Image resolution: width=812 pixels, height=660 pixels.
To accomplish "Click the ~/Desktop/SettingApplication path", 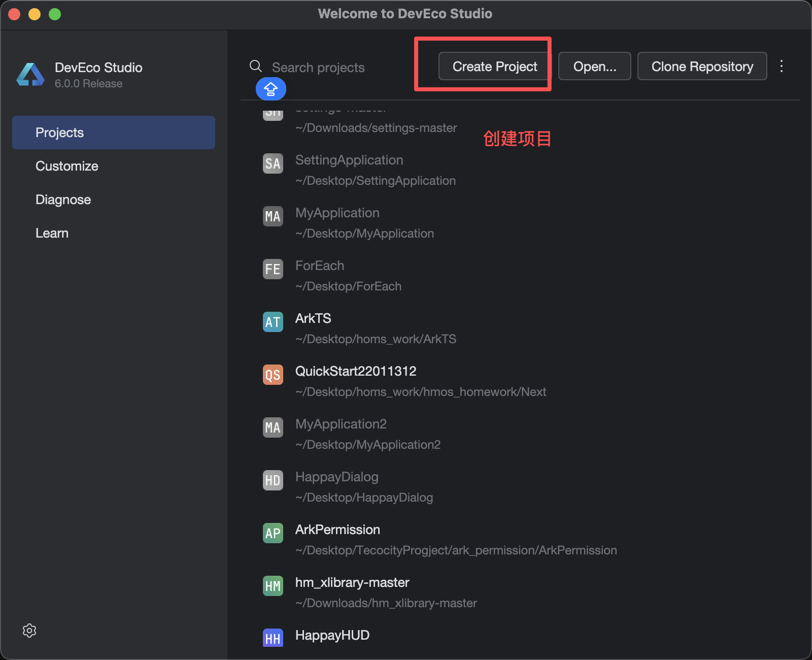I will [376, 181].
